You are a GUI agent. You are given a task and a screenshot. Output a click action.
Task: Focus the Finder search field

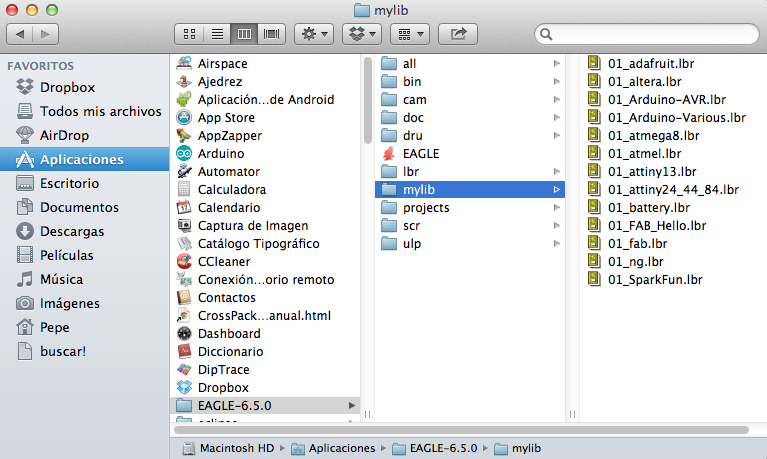coord(647,34)
